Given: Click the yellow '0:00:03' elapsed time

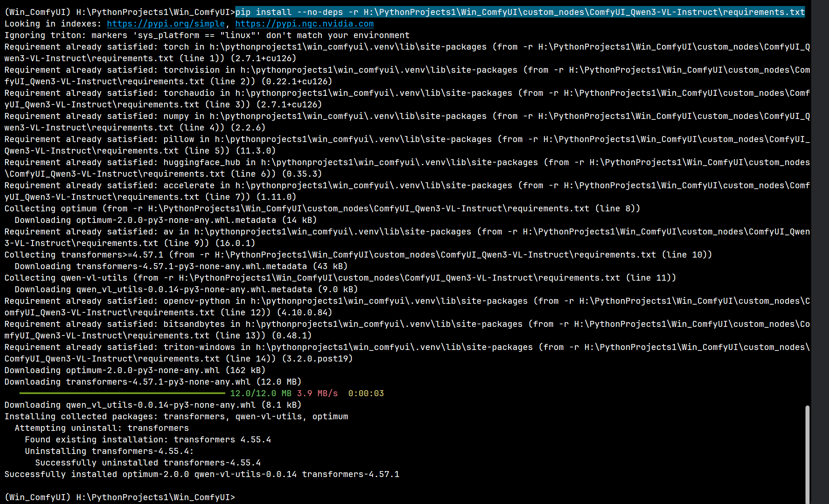Looking at the screenshot, I should (366, 394).
